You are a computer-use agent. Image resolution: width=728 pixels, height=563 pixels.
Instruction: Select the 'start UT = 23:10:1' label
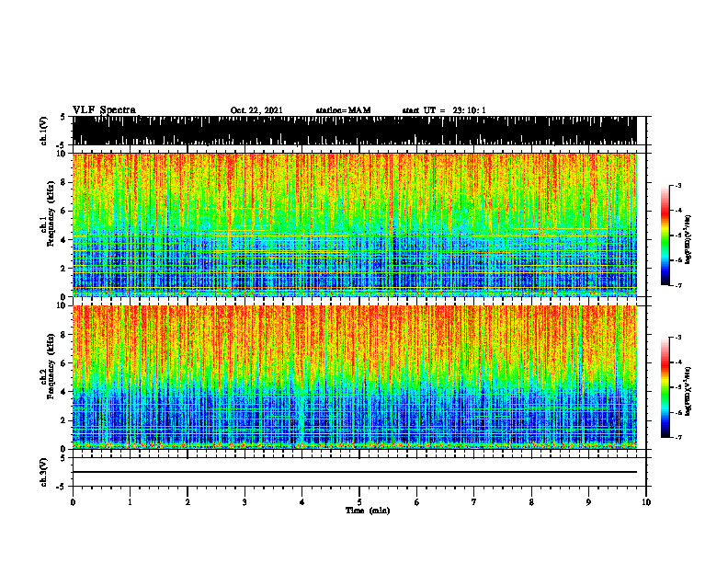click(444, 110)
